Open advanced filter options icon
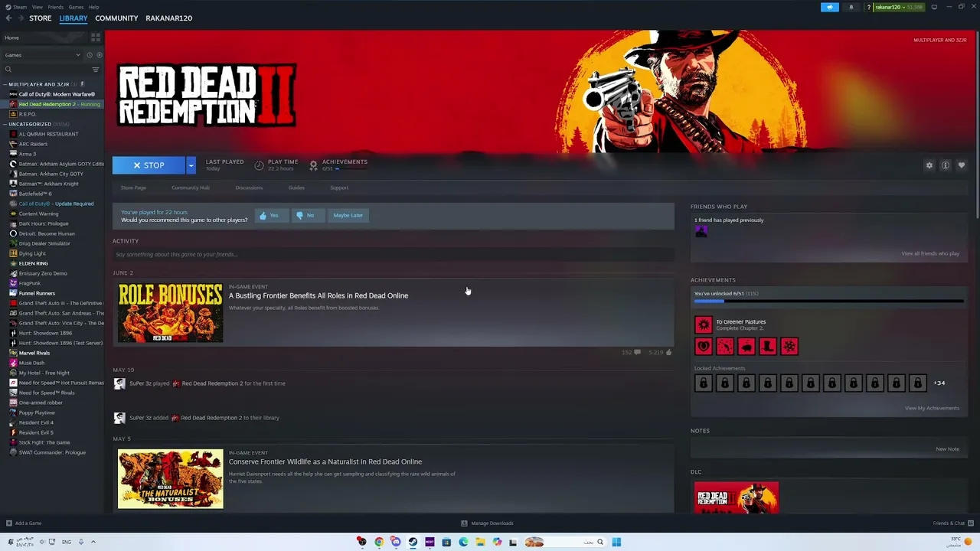Viewport: 980px width, 551px height. [96, 70]
